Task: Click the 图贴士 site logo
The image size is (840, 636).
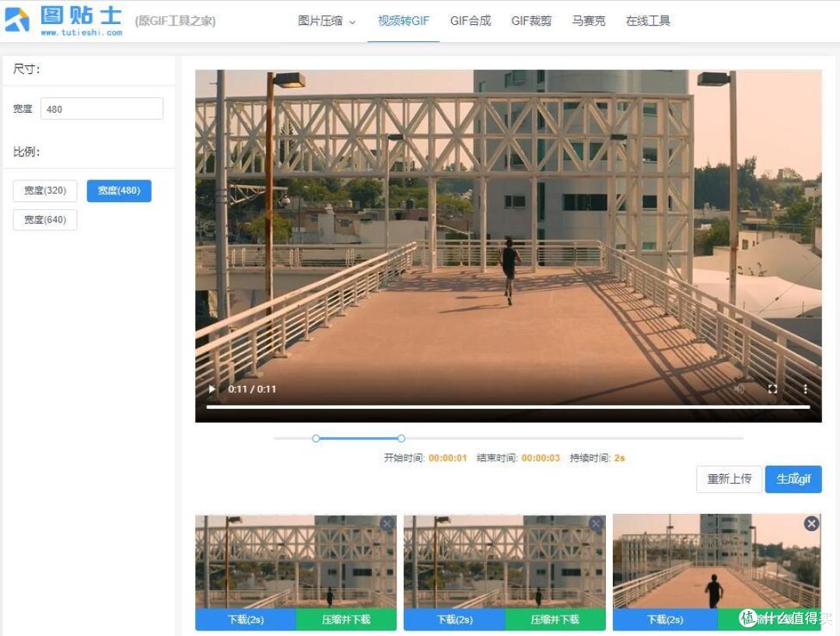Action: coord(63,20)
